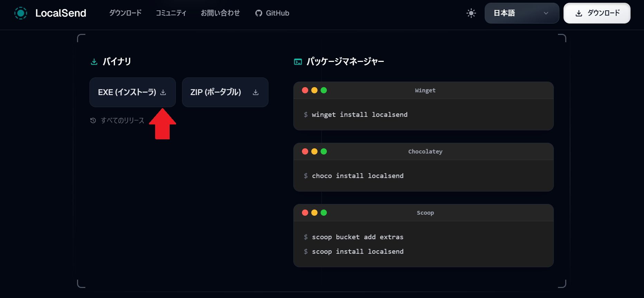Viewport: 644px width, 298px height.
Task: Click the yellow dot in Winget terminal
Action: pyautogui.click(x=314, y=90)
